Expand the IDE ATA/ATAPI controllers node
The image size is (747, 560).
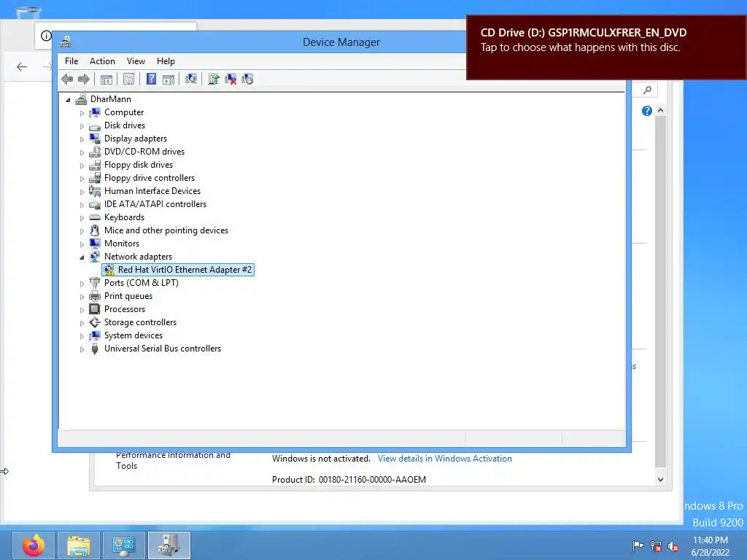pyautogui.click(x=82, y=205)
